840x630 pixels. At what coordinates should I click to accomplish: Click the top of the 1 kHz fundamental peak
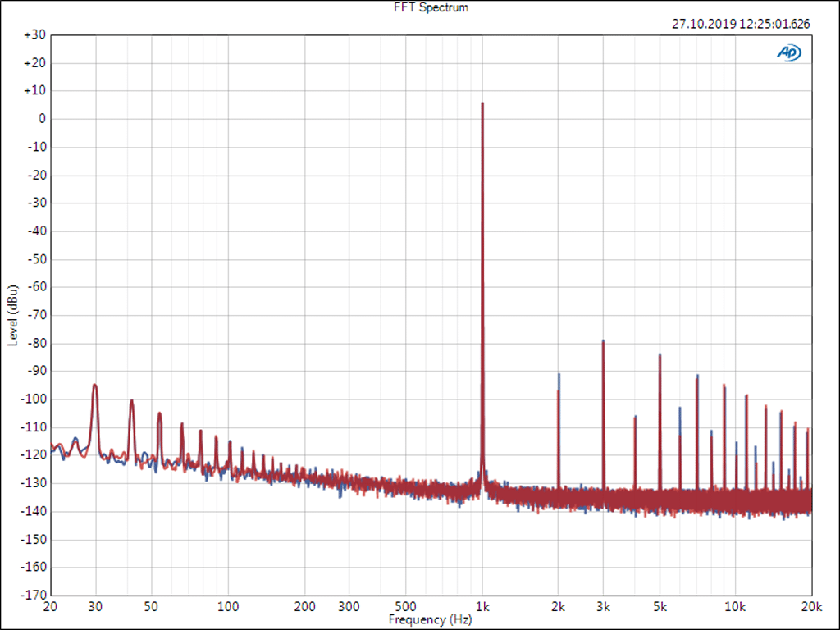482,104
